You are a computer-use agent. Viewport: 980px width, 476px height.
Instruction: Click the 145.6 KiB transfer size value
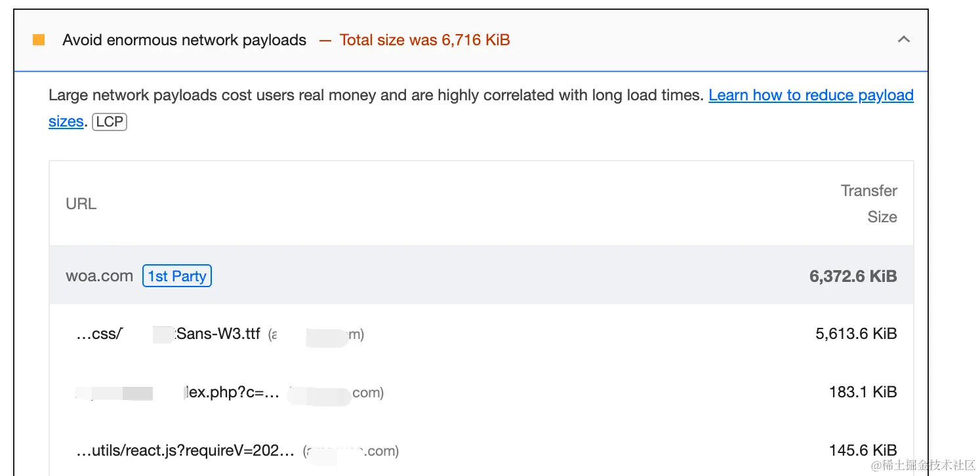pos(862,451)
